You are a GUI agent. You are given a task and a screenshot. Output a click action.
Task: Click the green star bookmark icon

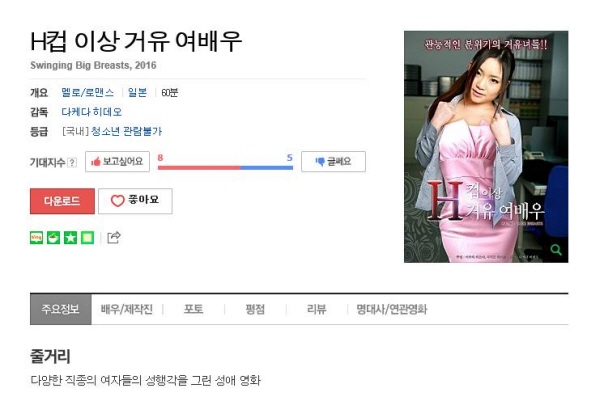[x=70, y=238]
